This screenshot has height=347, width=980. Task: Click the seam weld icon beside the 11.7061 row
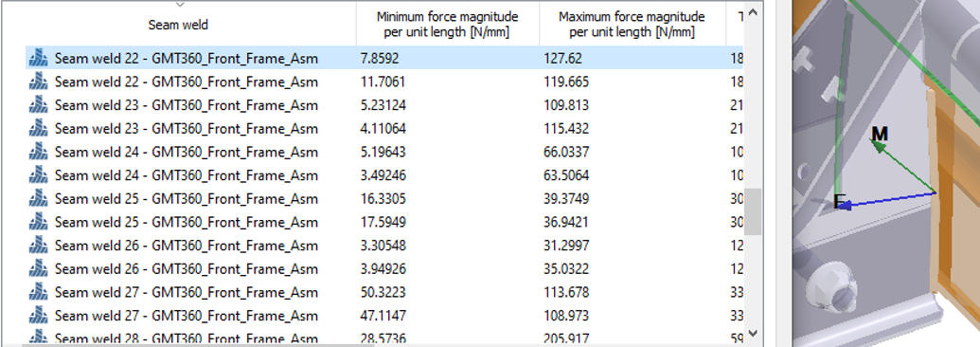pyautogui.click(x=38, y=82)
